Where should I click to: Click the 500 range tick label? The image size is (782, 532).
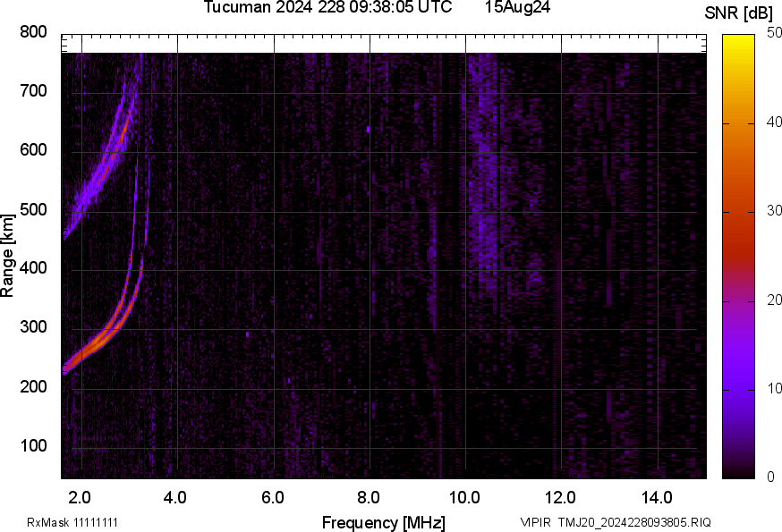click(33, 210)
